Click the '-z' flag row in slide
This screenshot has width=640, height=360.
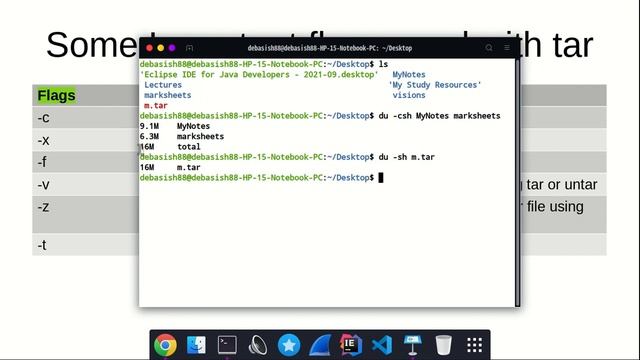tap(86, 214)
